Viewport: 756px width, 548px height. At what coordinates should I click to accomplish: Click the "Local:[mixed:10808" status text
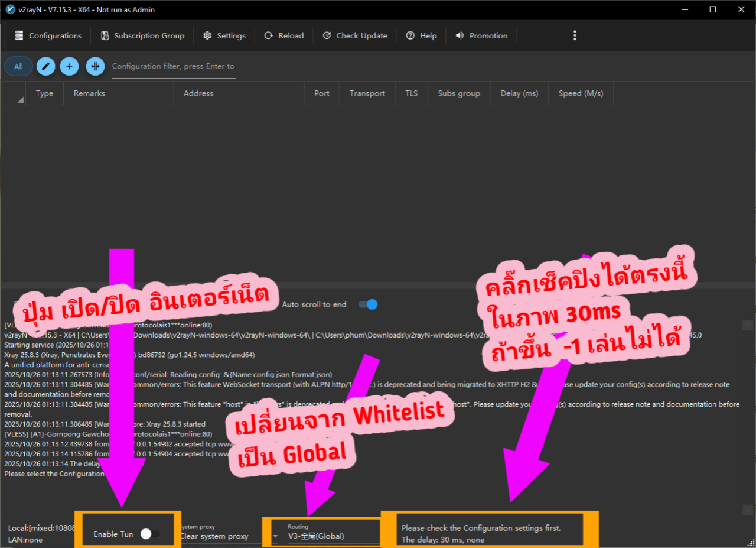(x=42, y=528)
